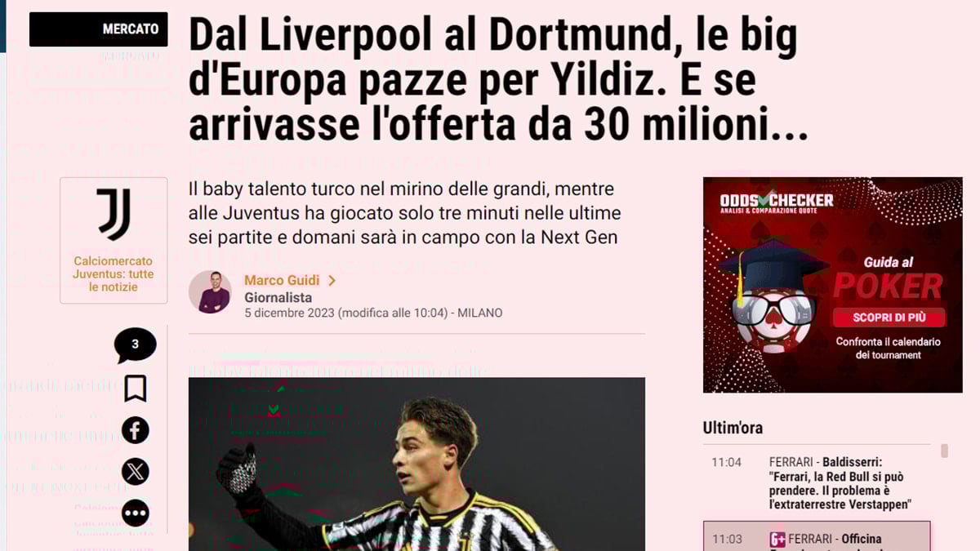Share the article on X

tap(135, 472)
